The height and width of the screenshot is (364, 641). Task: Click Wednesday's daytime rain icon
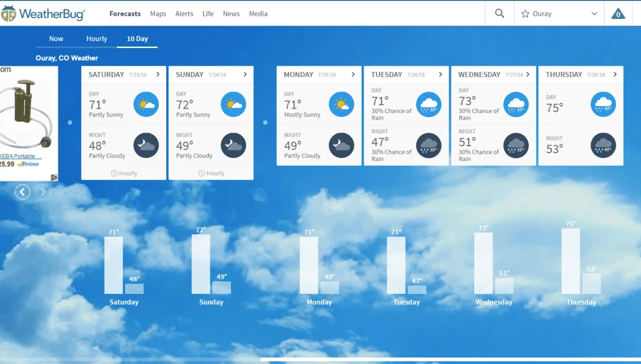tap(516, 105)
